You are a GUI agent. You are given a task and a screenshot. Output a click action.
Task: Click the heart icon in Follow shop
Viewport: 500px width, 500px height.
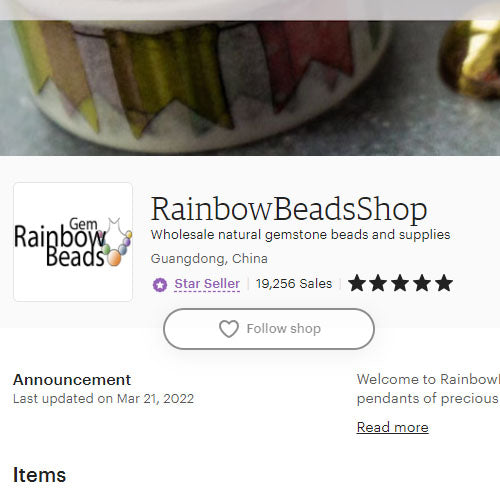[x=229, y=329]
